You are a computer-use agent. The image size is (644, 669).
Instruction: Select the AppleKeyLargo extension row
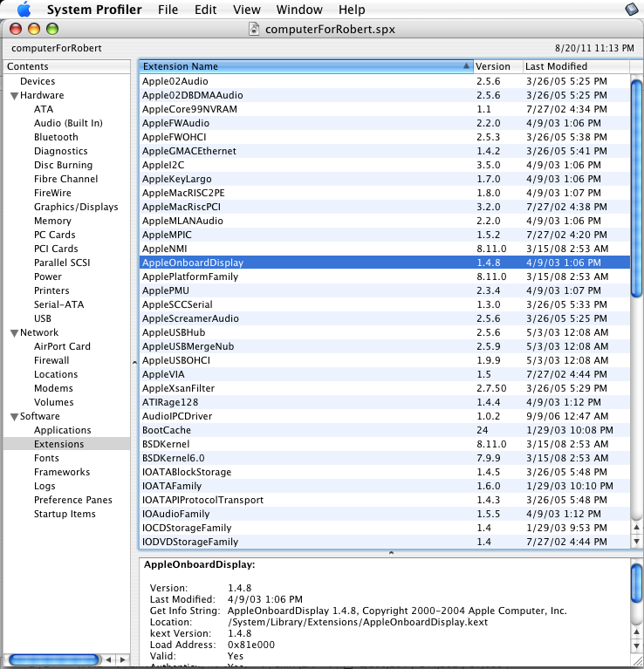point(385,179)
